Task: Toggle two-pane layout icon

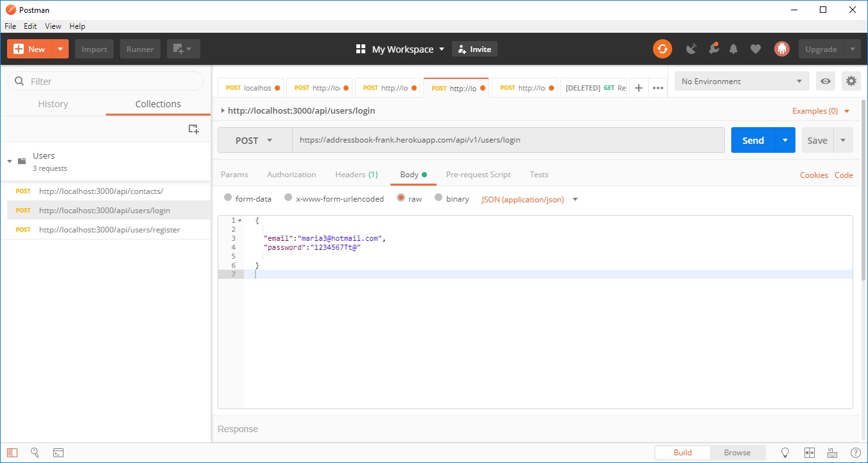Action: 810,453
